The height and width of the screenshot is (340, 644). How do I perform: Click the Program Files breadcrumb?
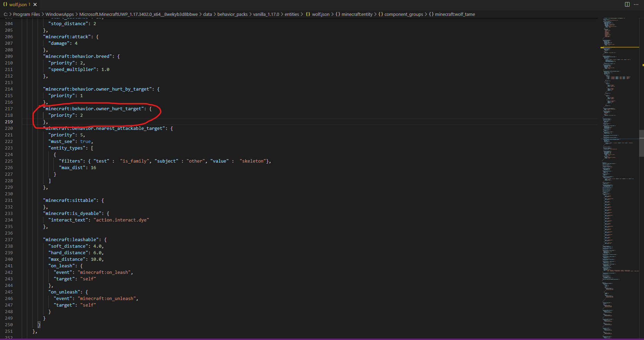pos(26,14)
